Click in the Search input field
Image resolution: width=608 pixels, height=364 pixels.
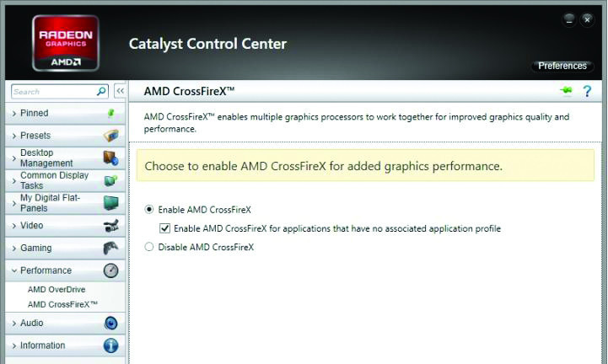point(52,91)
